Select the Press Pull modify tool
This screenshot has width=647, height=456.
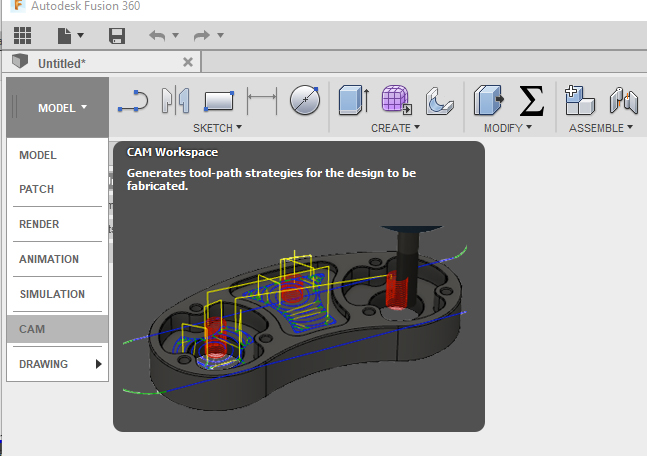(x=489, y=100)
